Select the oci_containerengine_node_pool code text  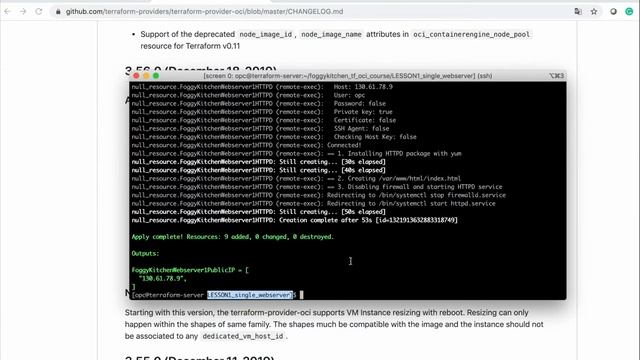click(471, 34)
